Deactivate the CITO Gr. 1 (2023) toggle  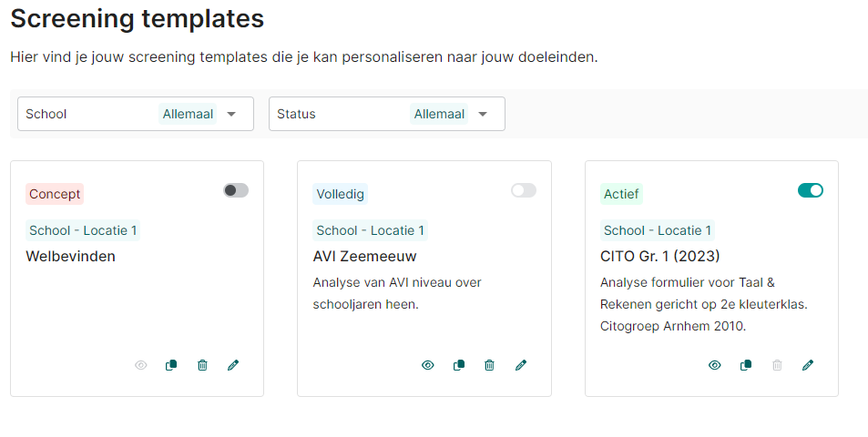pos(811,190)
